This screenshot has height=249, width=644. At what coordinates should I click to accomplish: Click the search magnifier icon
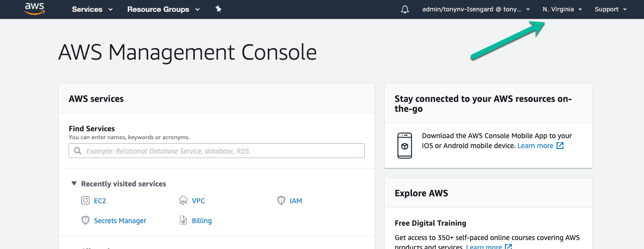(x=78, y=151)
